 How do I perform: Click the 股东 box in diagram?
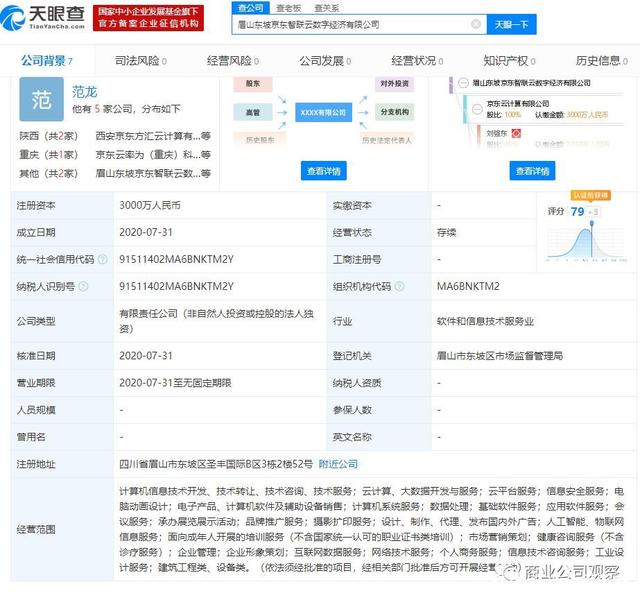pyautogui.click(x=253, y=84)
